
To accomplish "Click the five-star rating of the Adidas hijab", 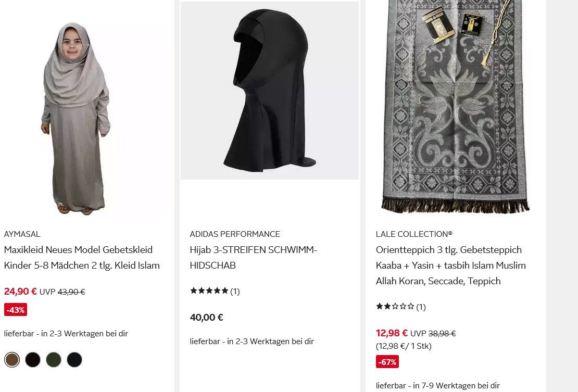I will coord(209,291).
